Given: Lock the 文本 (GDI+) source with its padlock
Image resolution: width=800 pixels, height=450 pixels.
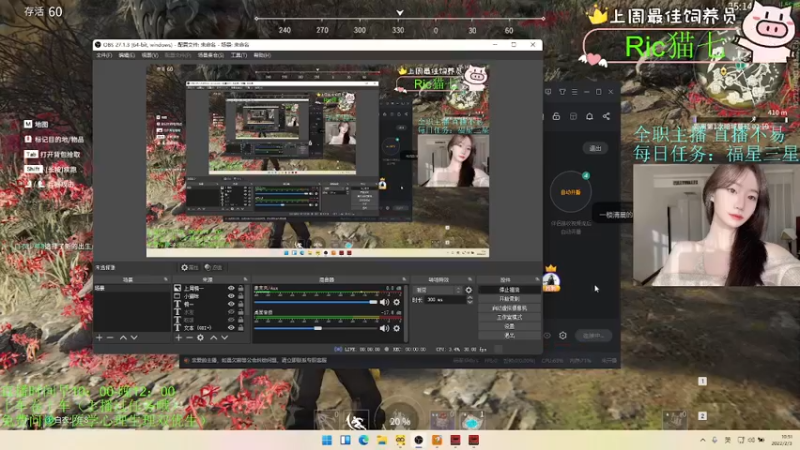Looking at the screenshot, I should tap(241, 328).
